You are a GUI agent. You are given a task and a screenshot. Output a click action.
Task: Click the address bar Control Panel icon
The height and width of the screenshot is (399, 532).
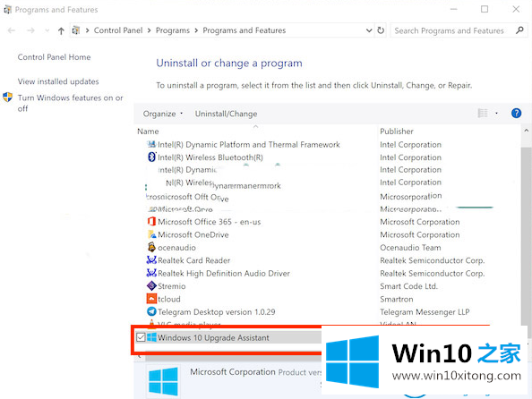76,30
